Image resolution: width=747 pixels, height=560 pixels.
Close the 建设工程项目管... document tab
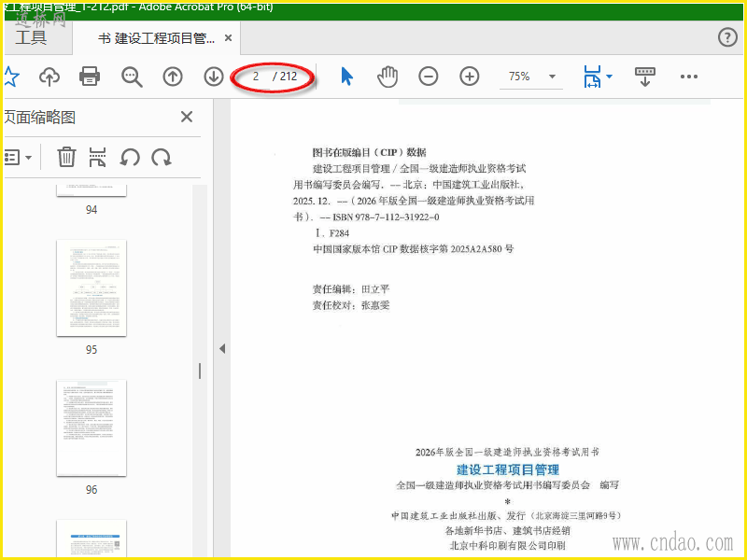[x=229, y=38]
